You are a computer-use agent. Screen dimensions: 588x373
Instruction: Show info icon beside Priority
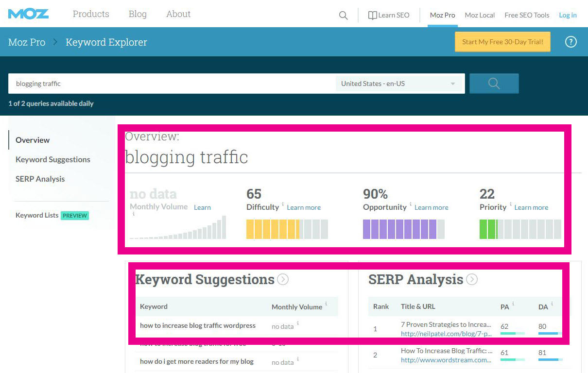click(x=511, y=204)
